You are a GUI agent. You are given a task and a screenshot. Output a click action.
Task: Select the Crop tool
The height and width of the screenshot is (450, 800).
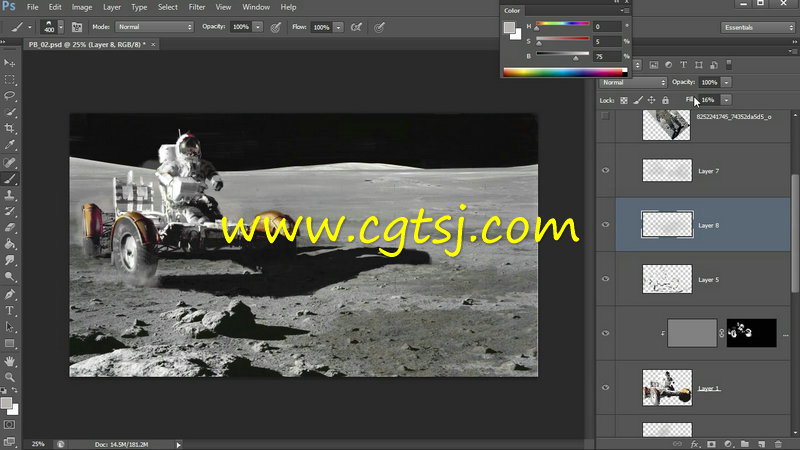tap(10, 128)
